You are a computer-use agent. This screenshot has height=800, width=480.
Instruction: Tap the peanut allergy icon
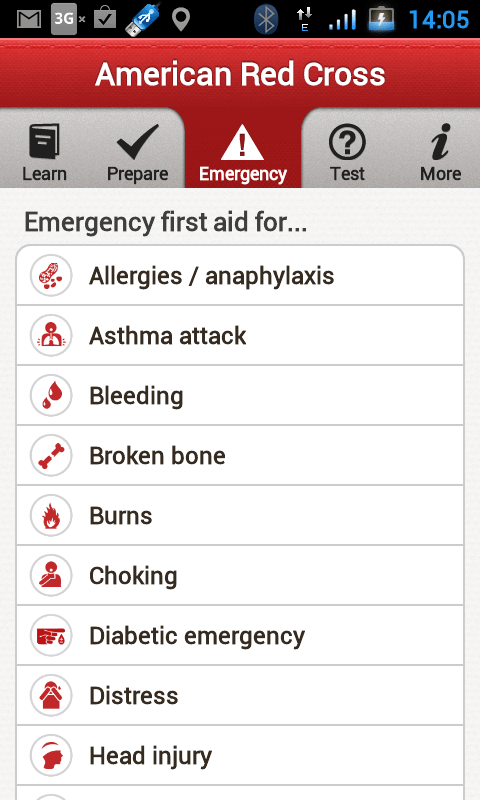pos(50,276)
